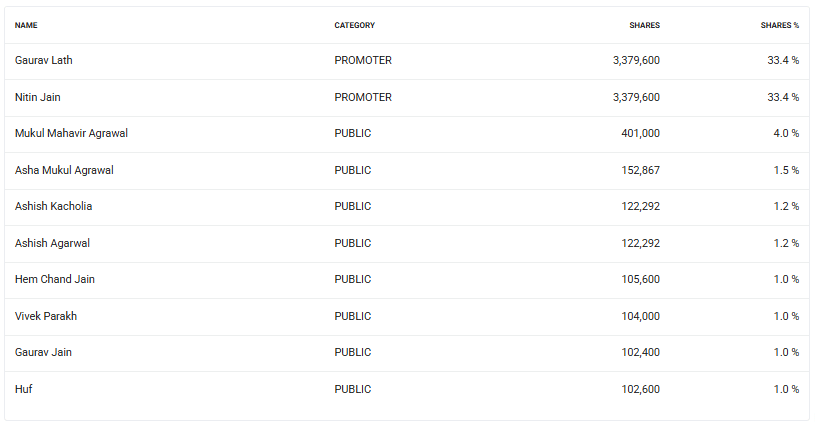The image size is (815, 425).
Task: Select the Huf shareholder name
Action: (x=23, y=389)
